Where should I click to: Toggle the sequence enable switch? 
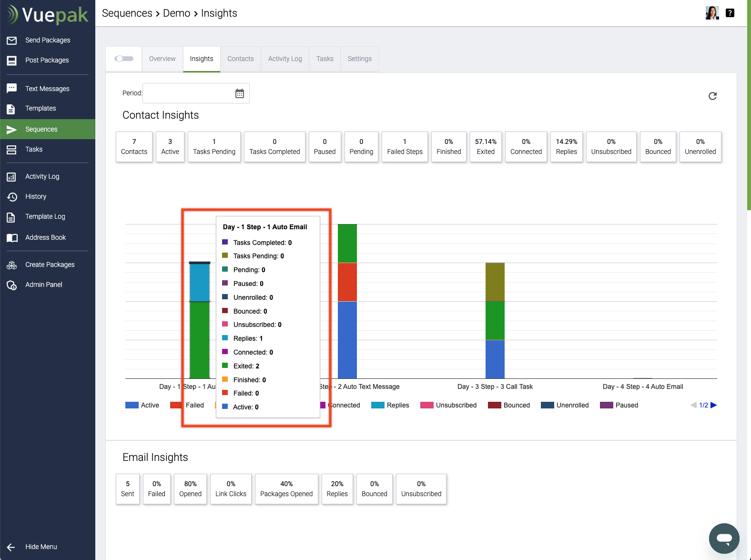point(124,59)
